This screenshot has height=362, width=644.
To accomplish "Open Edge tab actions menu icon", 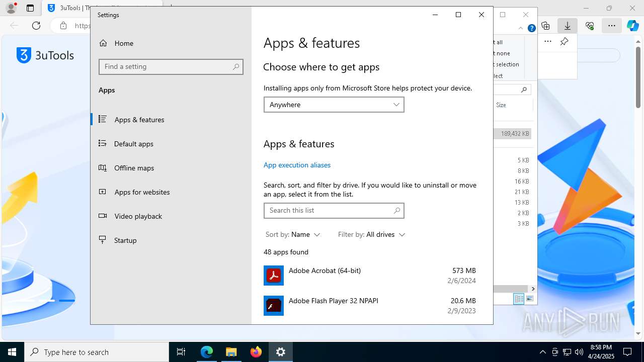I will [30, 8].
